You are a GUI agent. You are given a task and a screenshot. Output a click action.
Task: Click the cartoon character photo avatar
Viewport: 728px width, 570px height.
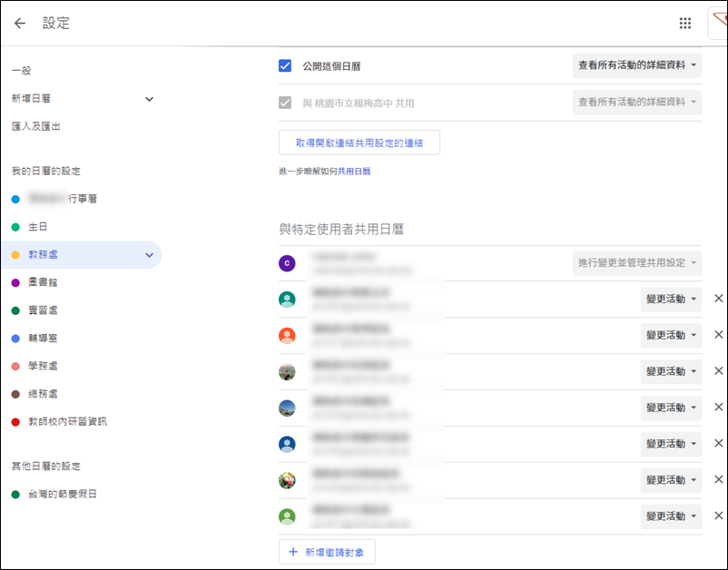click(x=287, y=480)
